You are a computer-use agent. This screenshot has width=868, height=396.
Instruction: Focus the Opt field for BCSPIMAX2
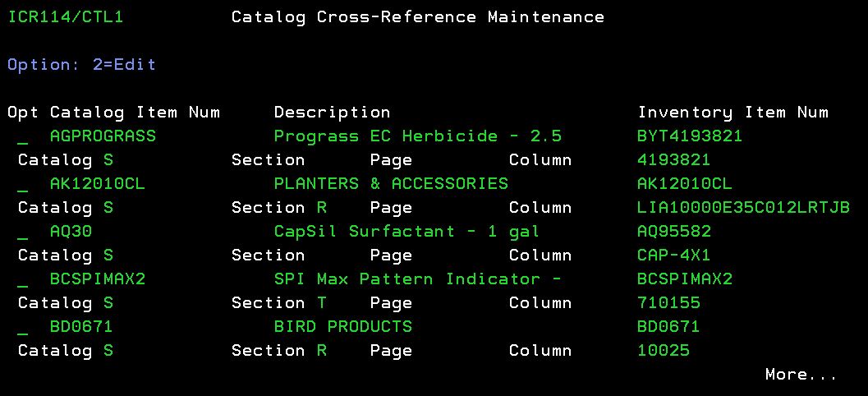tap(22, 279)
